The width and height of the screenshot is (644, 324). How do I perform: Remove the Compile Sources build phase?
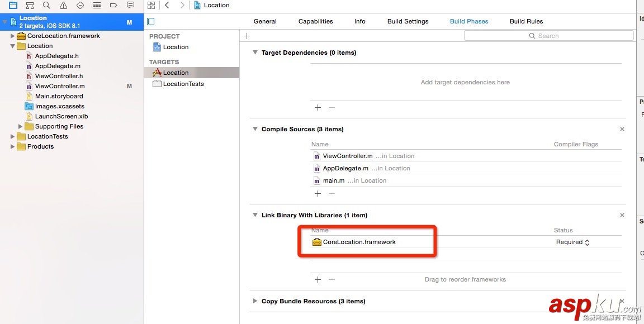622,129
